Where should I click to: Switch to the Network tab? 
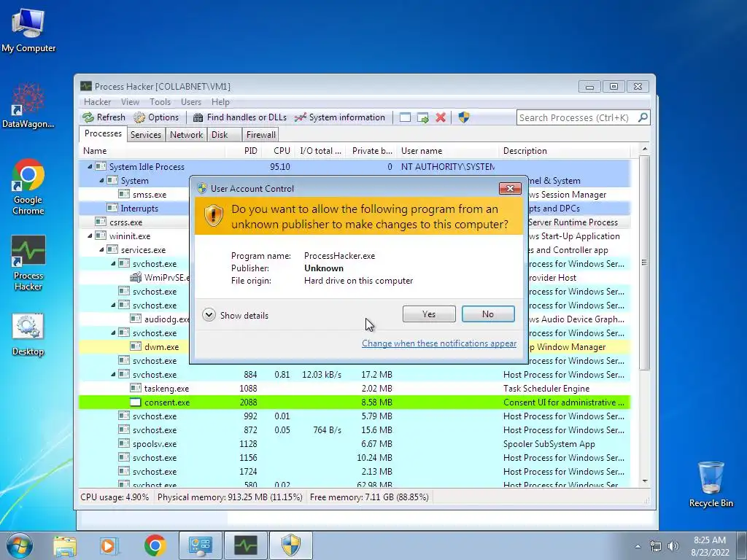coord(186,135)
